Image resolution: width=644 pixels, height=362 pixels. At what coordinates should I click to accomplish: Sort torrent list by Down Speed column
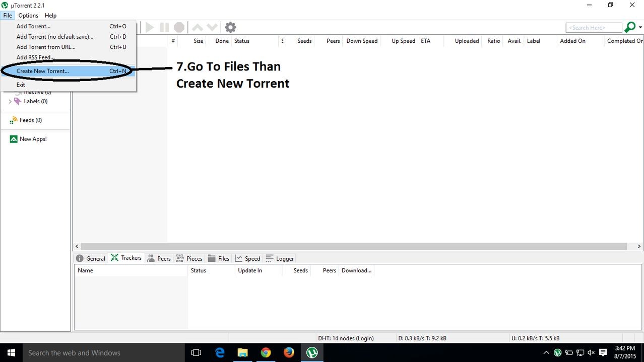pos(362,41)
